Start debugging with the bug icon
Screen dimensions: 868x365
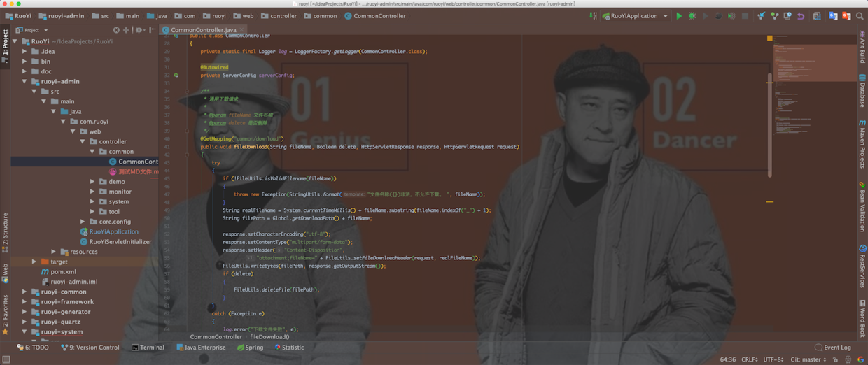(692, 16)
